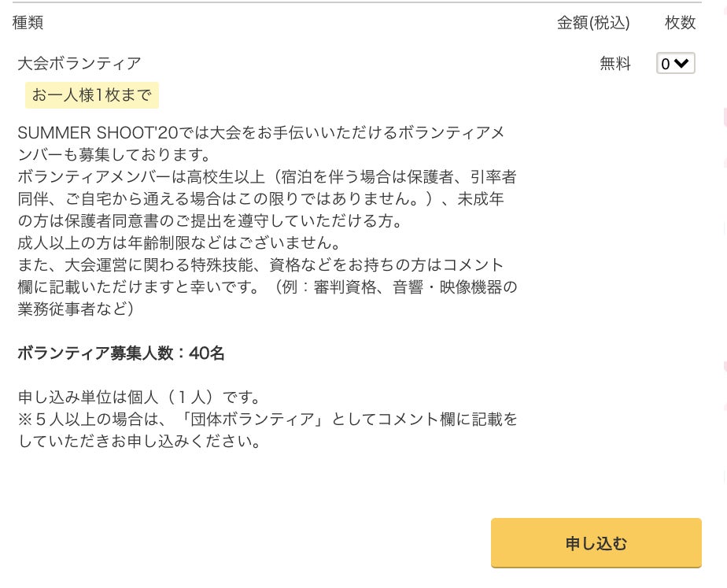This screenshot has width=727, height=588.
Task: Click the 金額(税込) column header
Action: pyautogui.click(x=593, y=23)
